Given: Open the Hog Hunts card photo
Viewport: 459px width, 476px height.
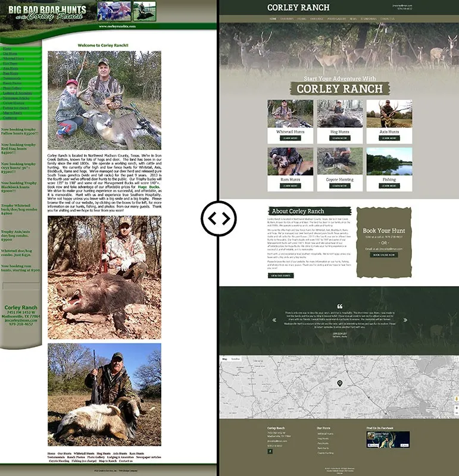Looking at the screenshot, I should click(x=339, y=114).
